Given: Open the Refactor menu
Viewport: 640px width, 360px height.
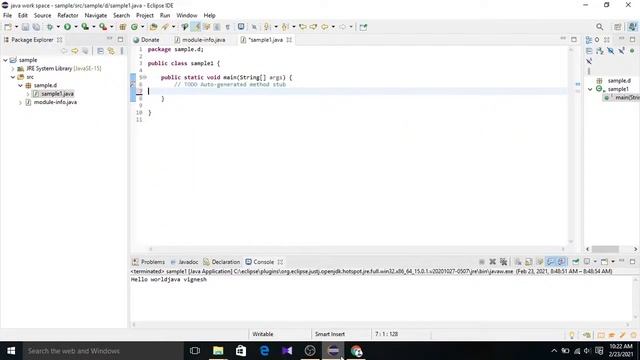Looking at the screenshot, I should click(x=68, y=16).
